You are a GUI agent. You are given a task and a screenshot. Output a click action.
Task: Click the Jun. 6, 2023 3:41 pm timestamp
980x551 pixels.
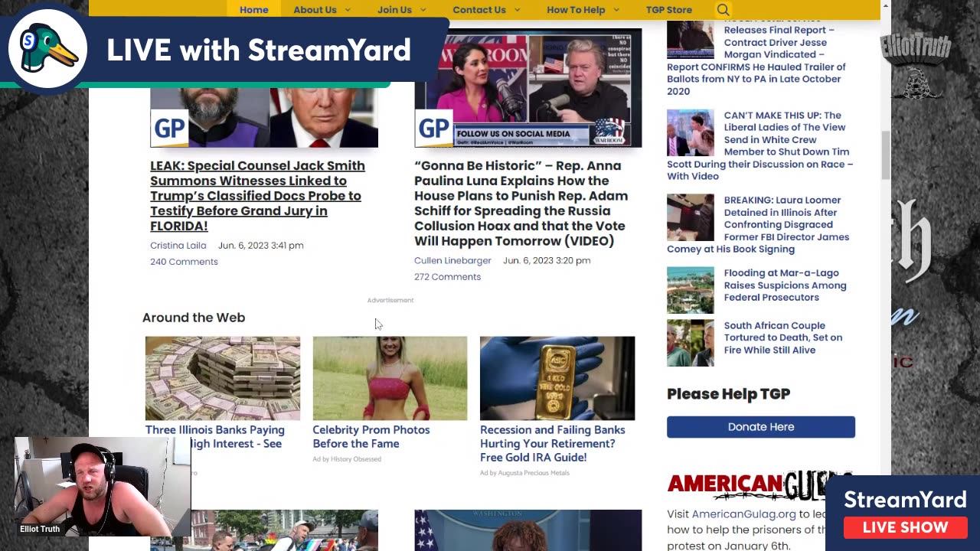pos(260,245)
